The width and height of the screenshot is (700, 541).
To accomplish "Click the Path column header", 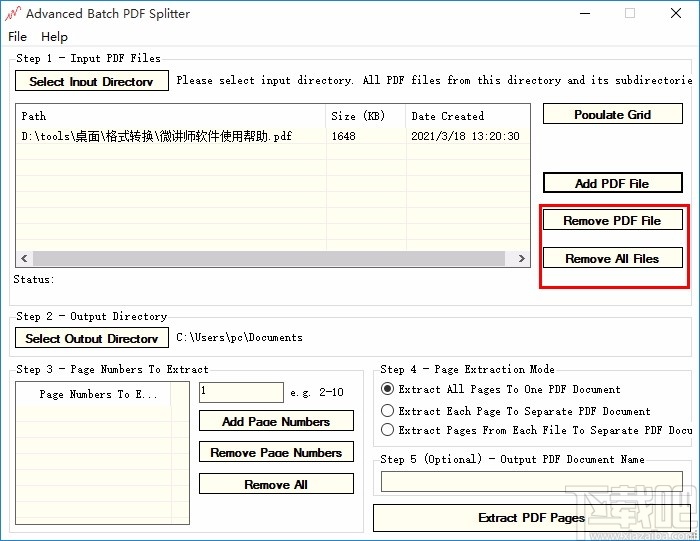I will [x=171, y=116].
